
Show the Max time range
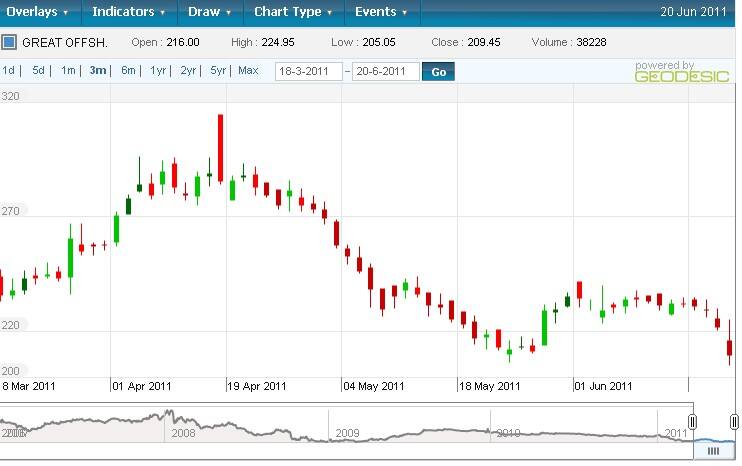click(x=248, y=71)
